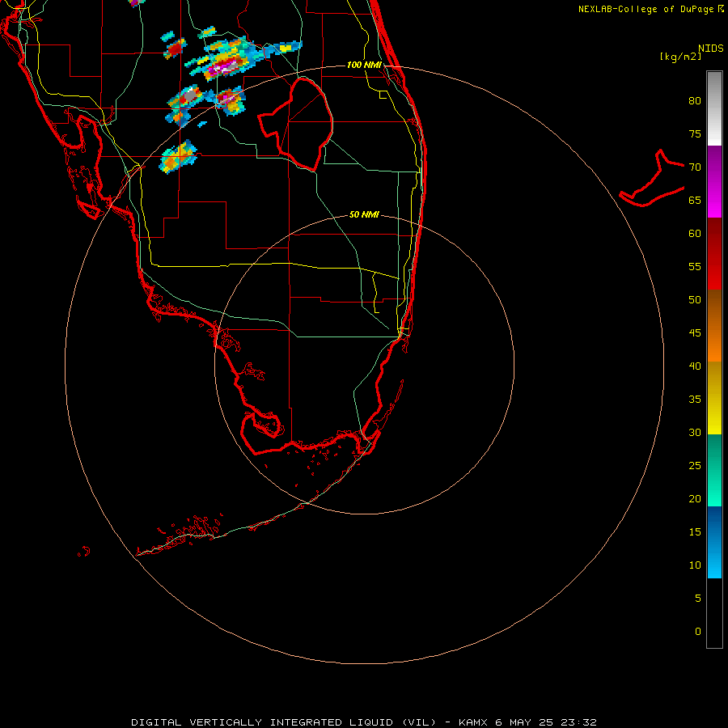Click the 80 value on the legend
Image resolution: width=728 pixels, height=728 pixels.
[x=695, y=101]
